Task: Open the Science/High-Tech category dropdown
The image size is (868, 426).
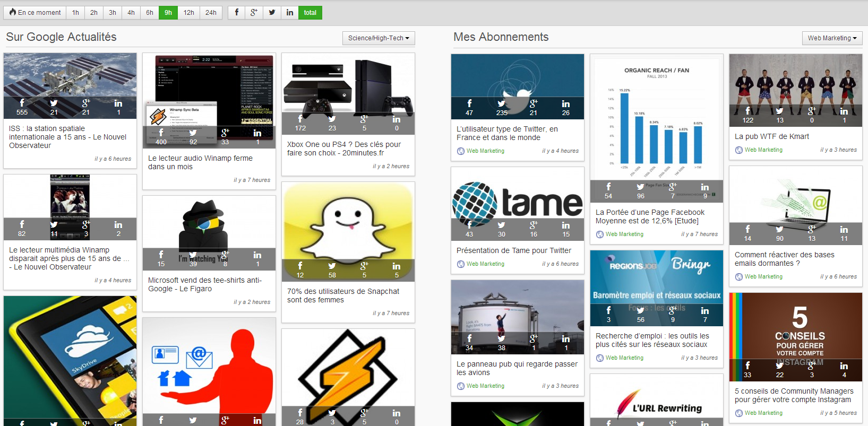Action: [x=379, y=38]
